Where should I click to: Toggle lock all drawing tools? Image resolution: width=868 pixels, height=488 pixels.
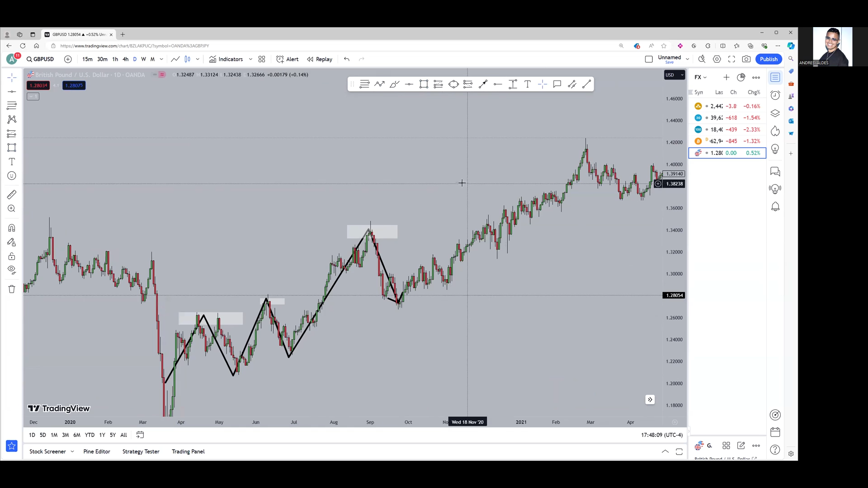pos(12,257)
